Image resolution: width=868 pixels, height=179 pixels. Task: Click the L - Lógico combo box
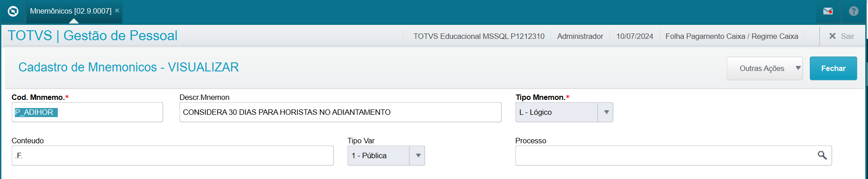click(x=564, y=112)
